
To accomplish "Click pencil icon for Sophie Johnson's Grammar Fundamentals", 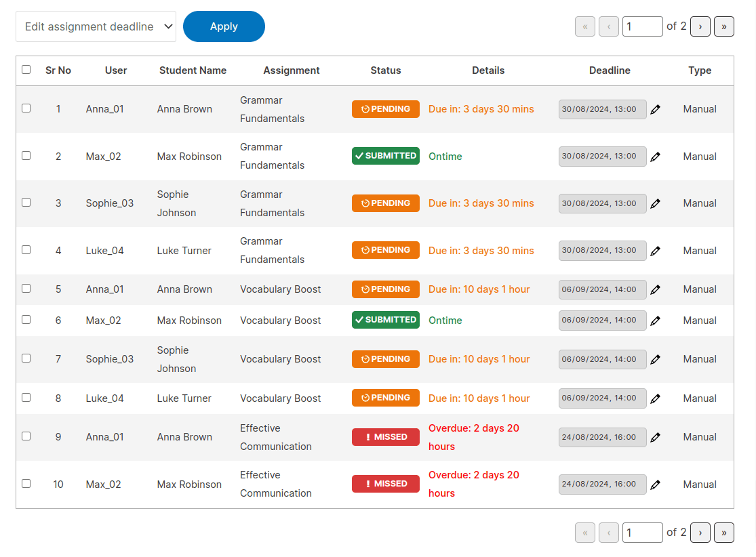I will click(x=655, y=203).
